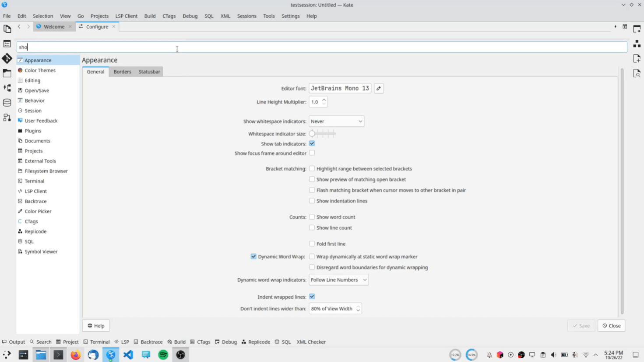This screenshot has width=644, height=362.
Task: Open the search-in-document icon on the right sidebar
Action: tap(637, 73)
